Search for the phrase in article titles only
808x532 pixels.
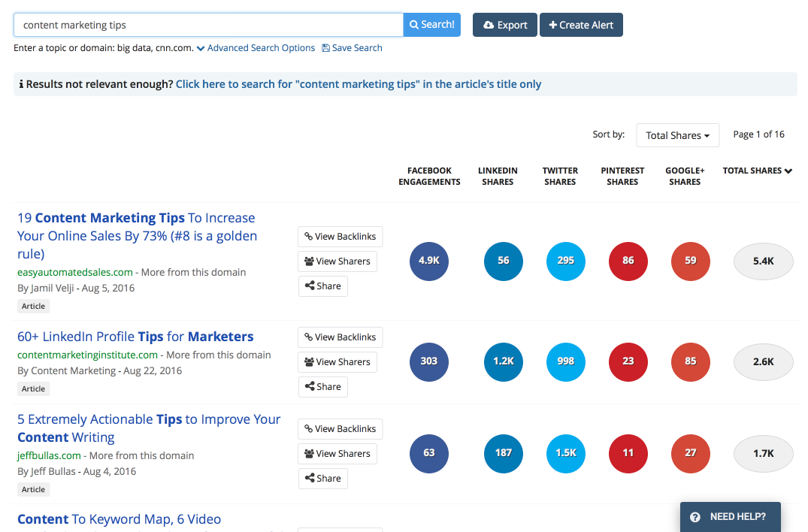coord(358,84)
